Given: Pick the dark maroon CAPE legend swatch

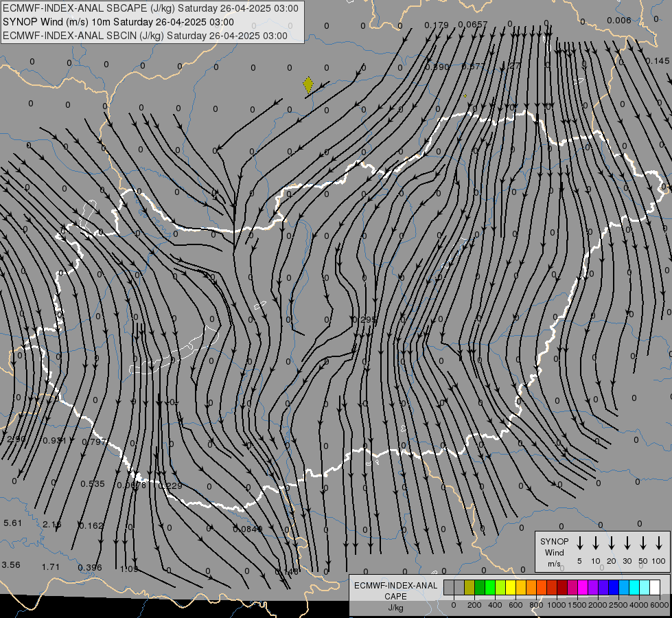Looking at the screenshot, I should coord(562,587).
